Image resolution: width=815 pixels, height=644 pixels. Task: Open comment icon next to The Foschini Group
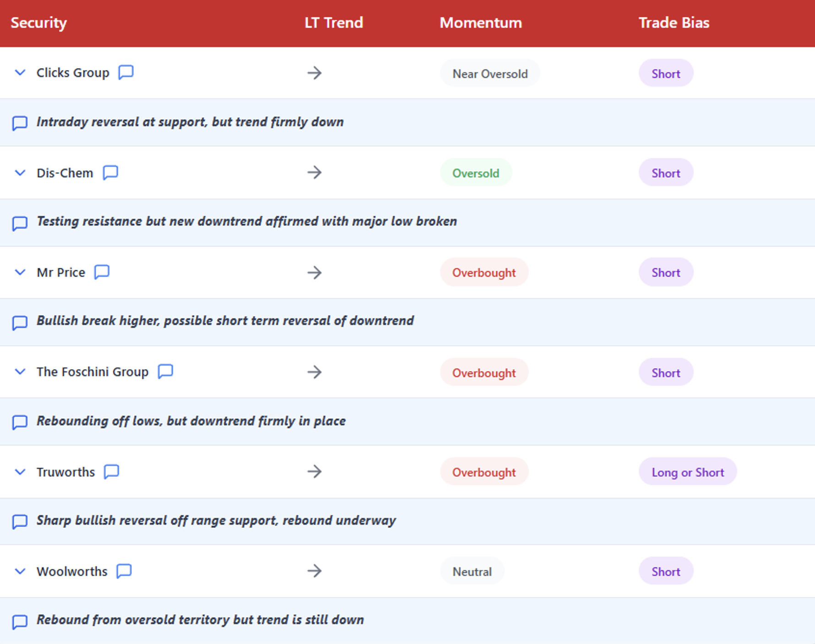[x=165, y=371]
